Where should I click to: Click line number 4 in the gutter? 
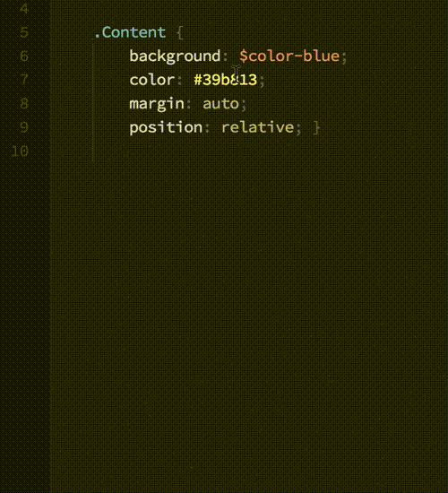click(x=24, y=8)
